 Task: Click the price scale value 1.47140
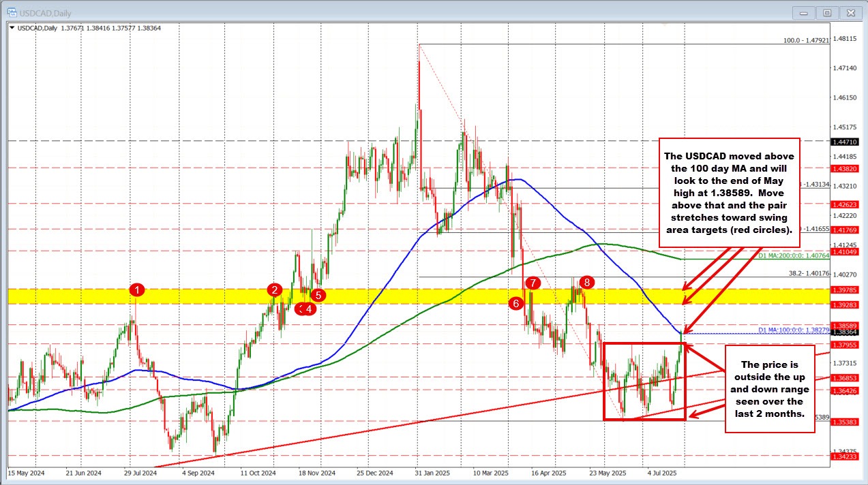tap(846, 68)
